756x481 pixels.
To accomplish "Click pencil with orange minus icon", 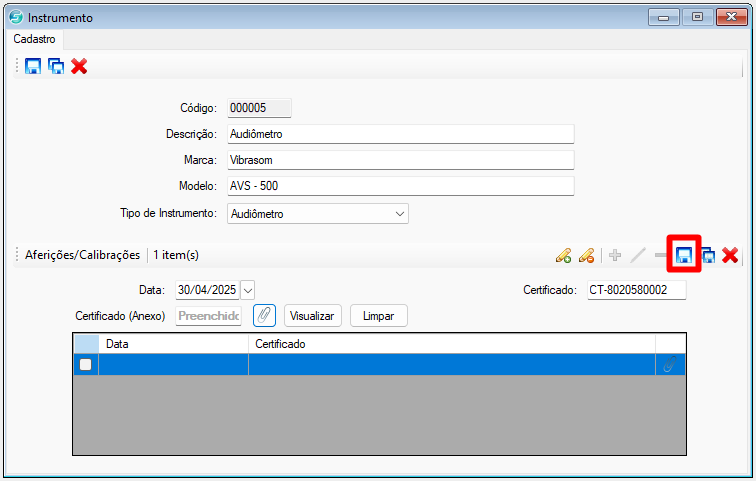I will [x=587, y=255].
